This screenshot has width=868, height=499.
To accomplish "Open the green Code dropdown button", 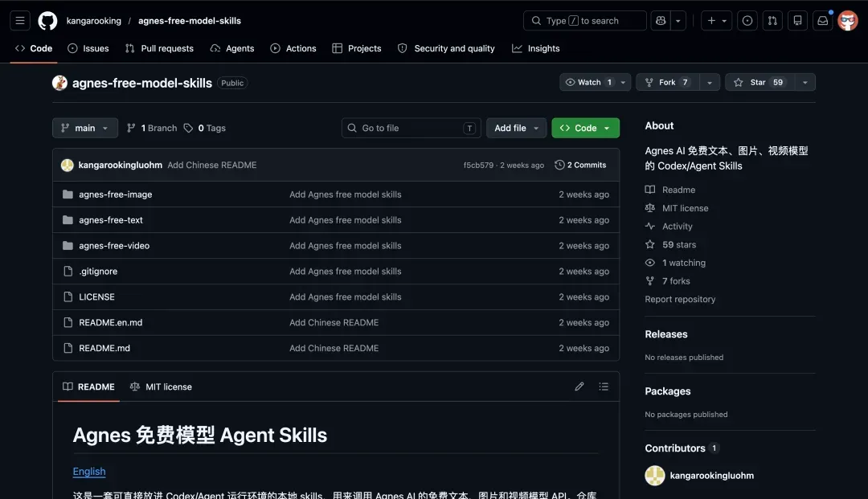I will point(585,129).
